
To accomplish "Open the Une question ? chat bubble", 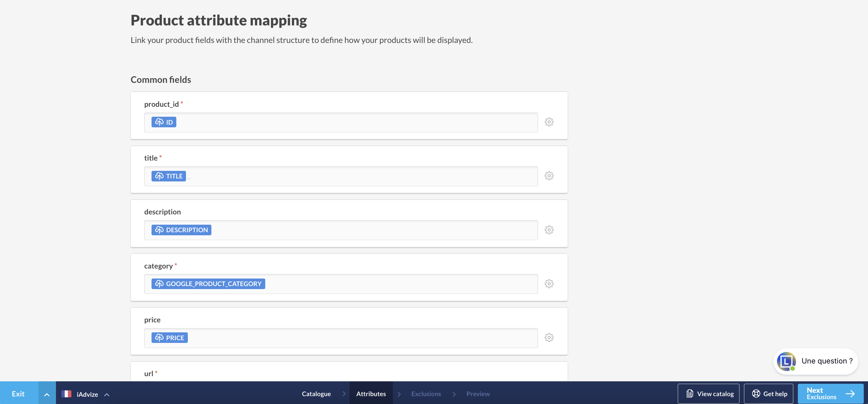I will pyautogui.click(x=815, y=362).
